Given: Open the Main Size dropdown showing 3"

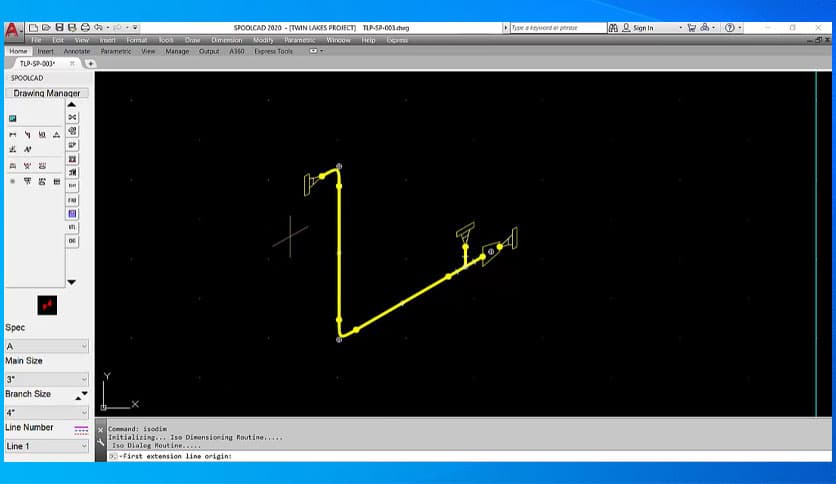Looking at the screenshot, I should (x=47, y=379).
